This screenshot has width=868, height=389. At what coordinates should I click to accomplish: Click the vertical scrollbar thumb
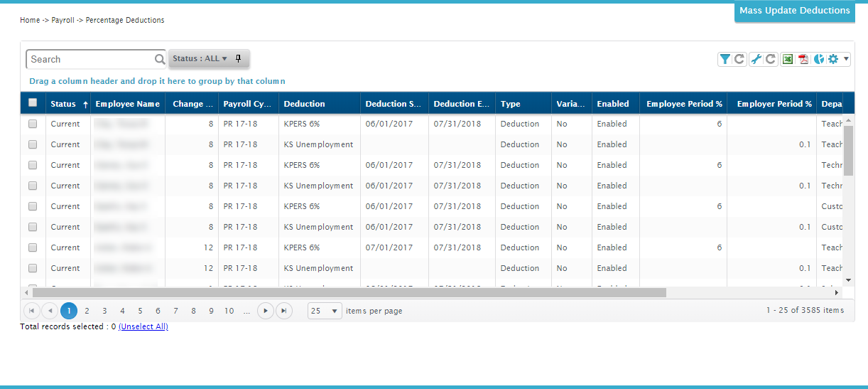[x=848, y=151]
